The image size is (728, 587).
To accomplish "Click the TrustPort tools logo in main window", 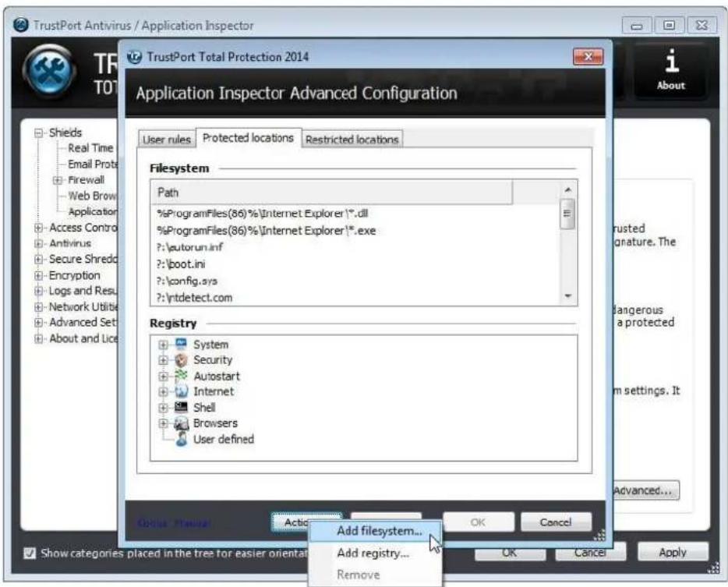I will [x=49, y=71].
